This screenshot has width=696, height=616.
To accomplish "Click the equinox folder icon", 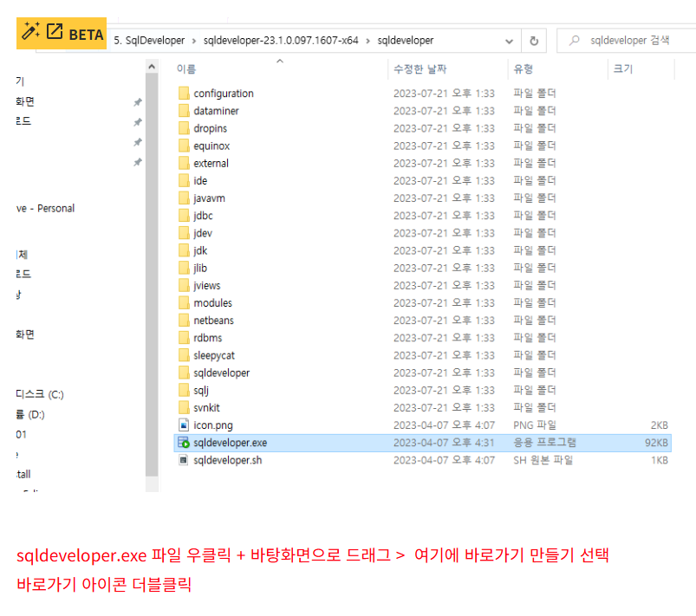I will 184,146.
